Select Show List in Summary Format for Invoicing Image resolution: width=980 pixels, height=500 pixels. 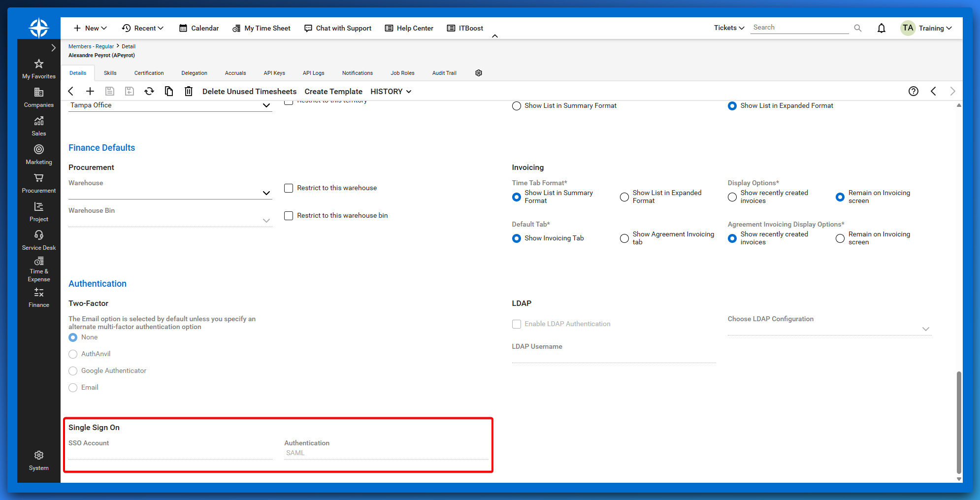click(x=517, y=197)
